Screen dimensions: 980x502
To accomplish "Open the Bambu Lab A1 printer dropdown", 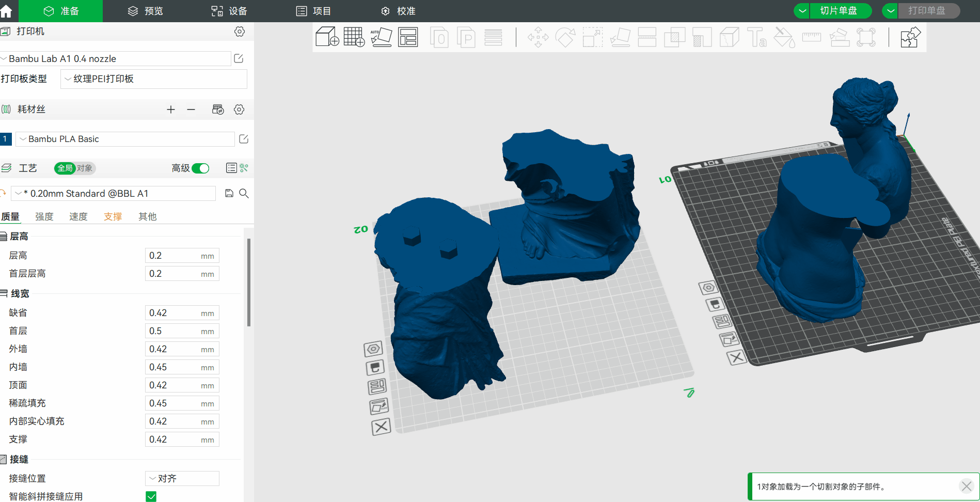I will click(115, 58).
